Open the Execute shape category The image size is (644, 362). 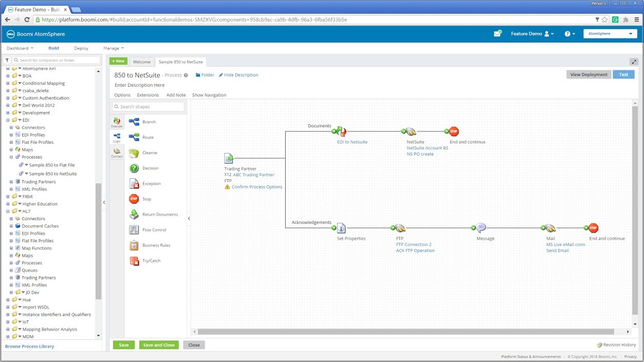[x=117, y=122]
